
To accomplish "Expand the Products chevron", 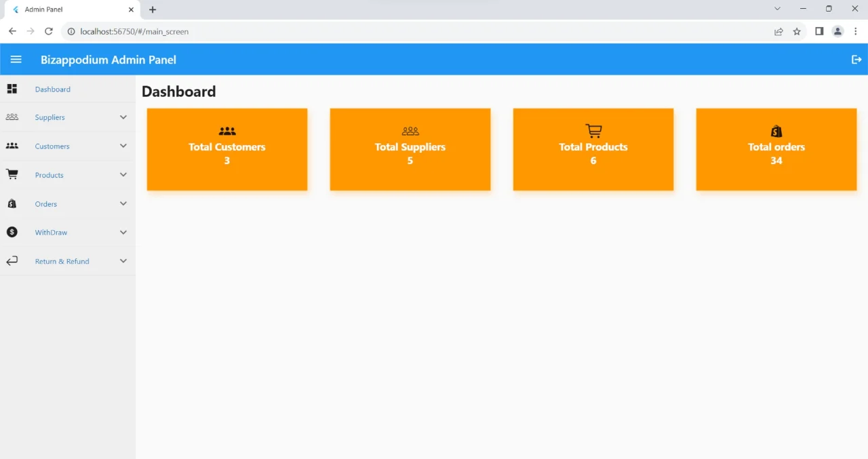I will click(x=123, y=174).
